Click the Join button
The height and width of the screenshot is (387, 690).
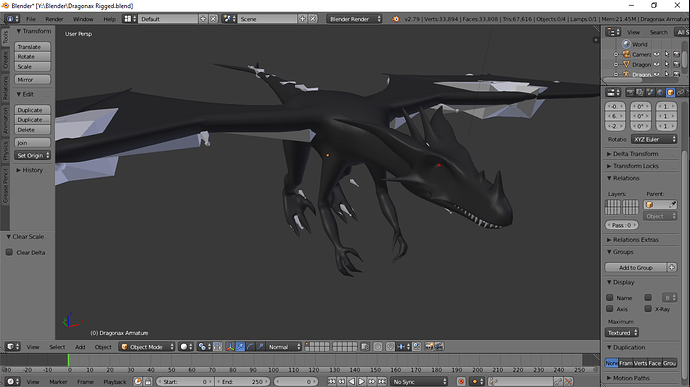[x=33, y=143]
